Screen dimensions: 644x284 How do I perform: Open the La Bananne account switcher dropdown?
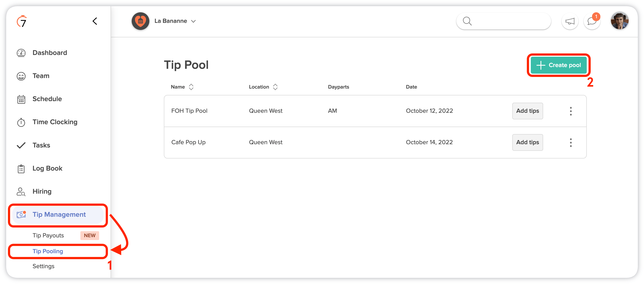[175, 21]
